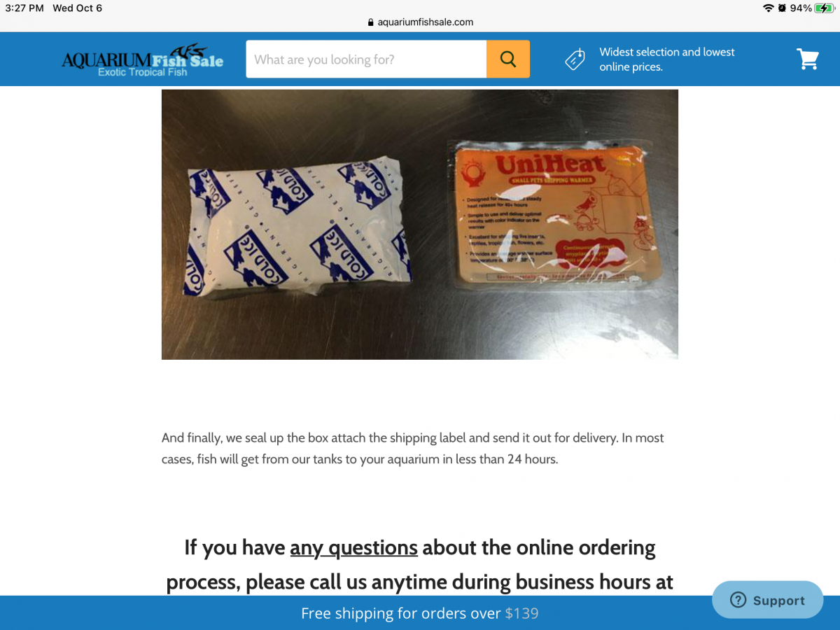Click the Aquarium Fish Sale logo
The image size is (840, 630).
pos(143,59)
